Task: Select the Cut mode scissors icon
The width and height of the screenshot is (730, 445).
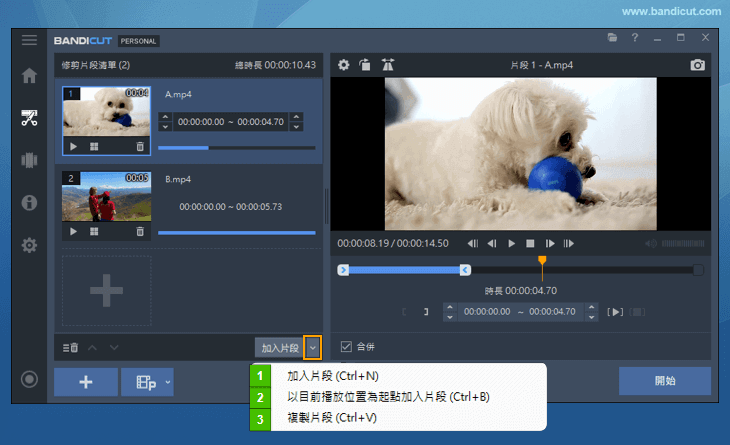Action: [29, 118]
